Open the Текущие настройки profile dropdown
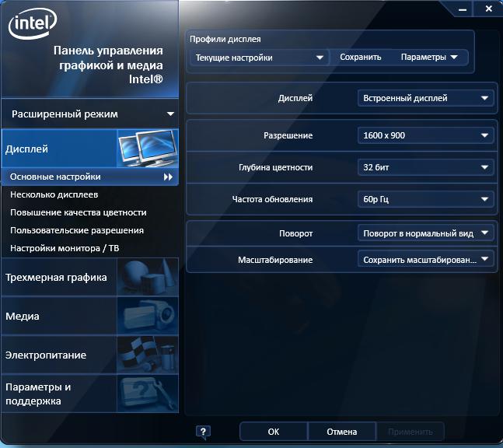Screen dimensions: 503x448 click(259, 58)
